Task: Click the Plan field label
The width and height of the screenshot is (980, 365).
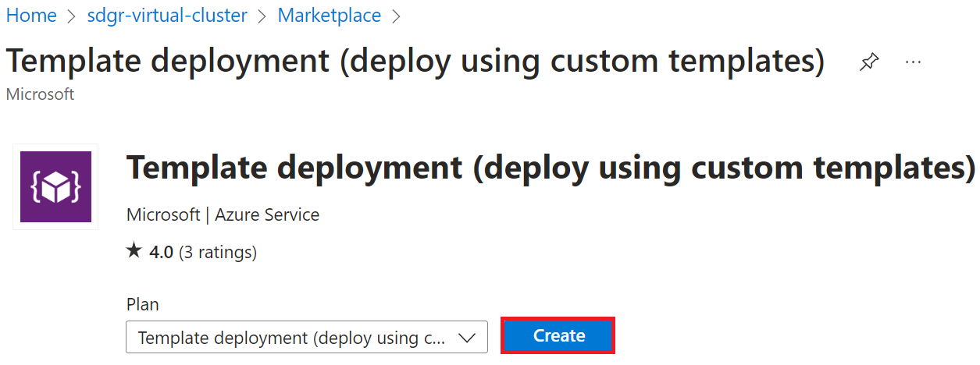Action: (x=142, y=304)
